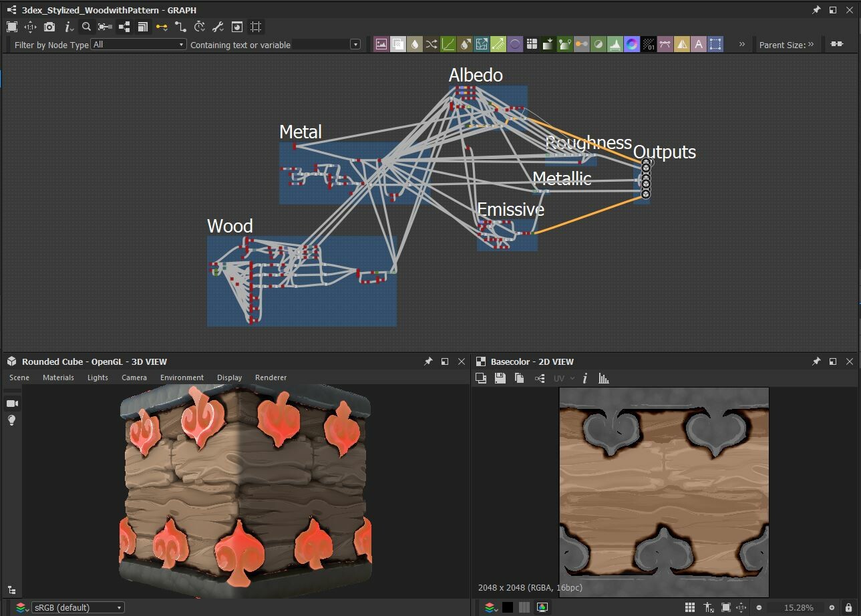Add a Text node from the node toolbar

pos(699,43)
